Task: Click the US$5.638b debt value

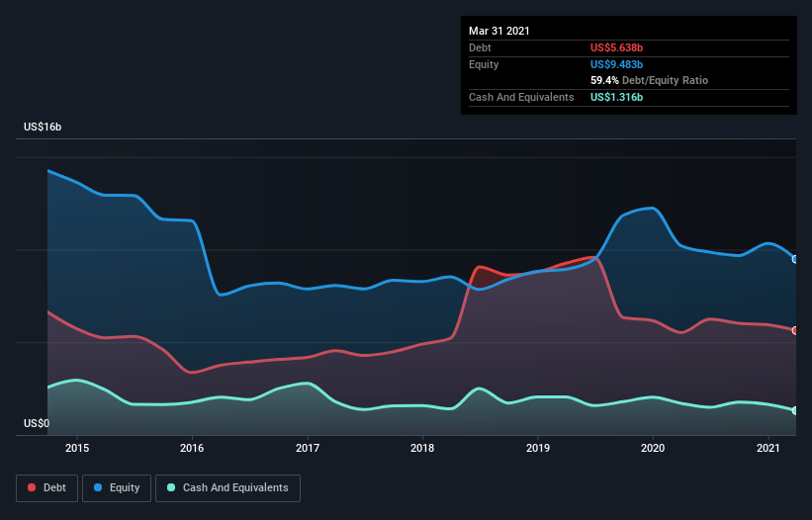Action: point(617,47)
